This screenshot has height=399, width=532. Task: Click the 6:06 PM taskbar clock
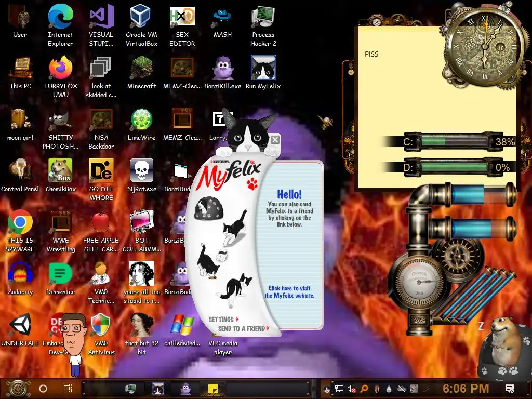pos(465,389)
